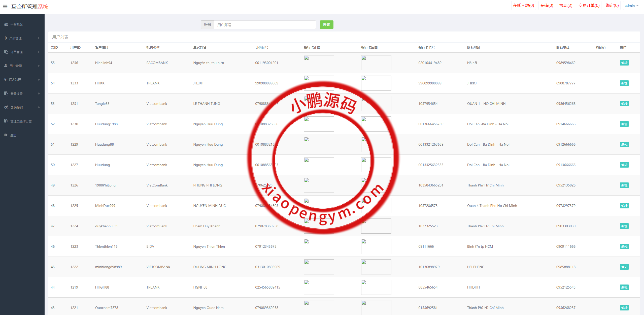Viewport: 644px width, 315px height.
Task: Click the yen icon for 报表管理
Action: pos(6,80)
